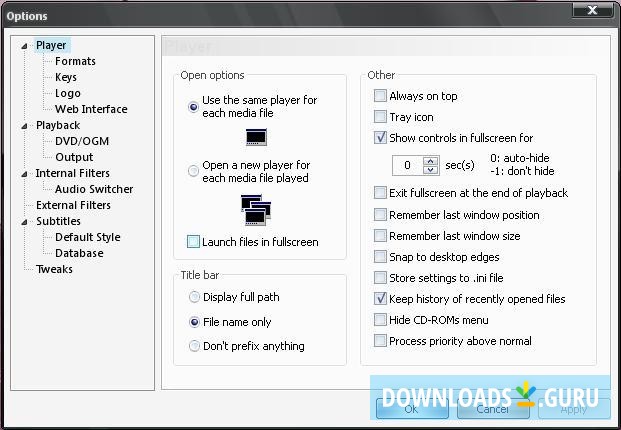Enable Exit fullscreen at end of playback

point(380,193)
